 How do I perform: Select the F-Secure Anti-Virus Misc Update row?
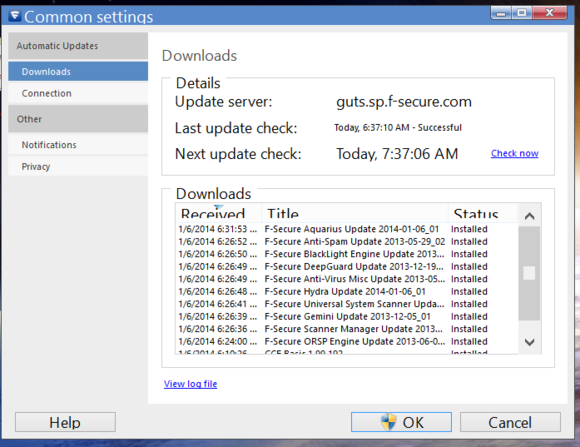point(347,279)
